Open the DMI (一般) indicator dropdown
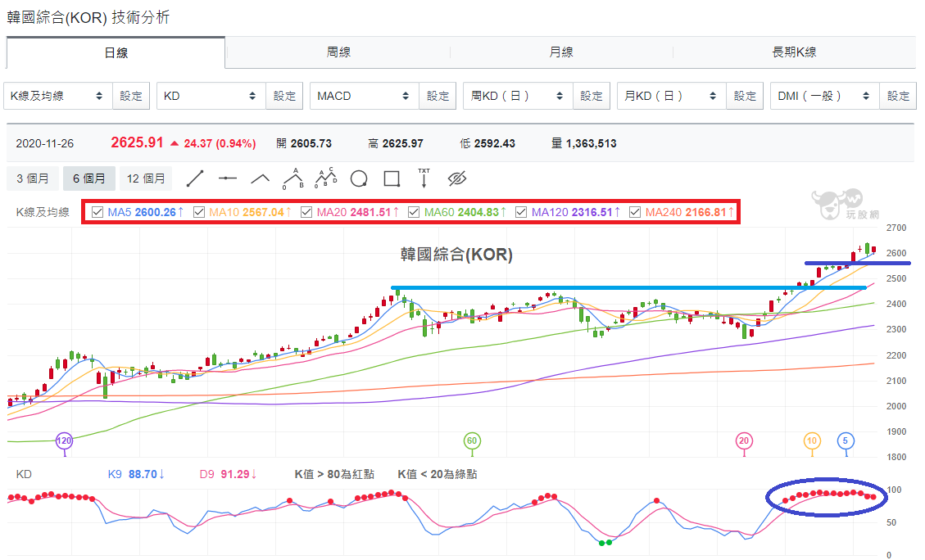Viewport: 925px width, 560px height. coord(825,96)
